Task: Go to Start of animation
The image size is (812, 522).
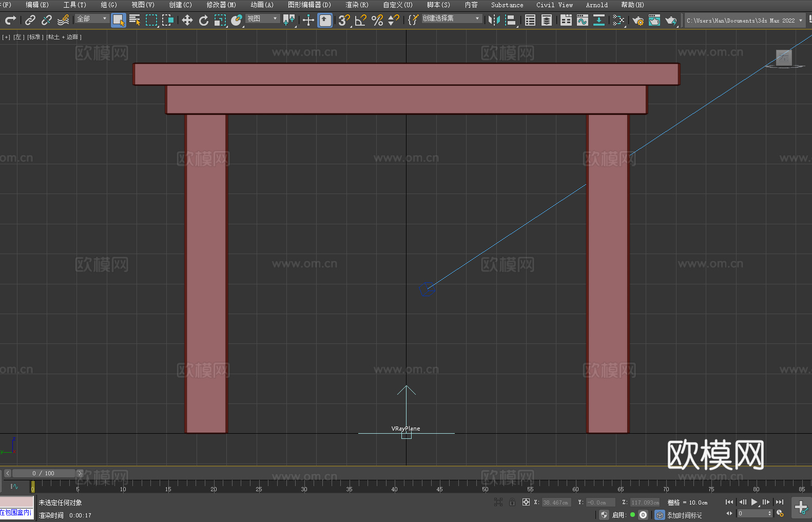Action: click(x=729, y=502)
